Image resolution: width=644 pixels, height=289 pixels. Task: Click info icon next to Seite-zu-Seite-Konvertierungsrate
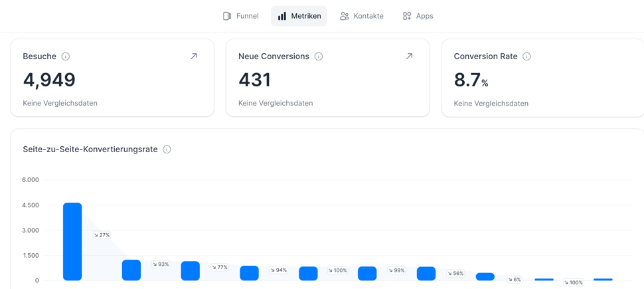point(167,149)
